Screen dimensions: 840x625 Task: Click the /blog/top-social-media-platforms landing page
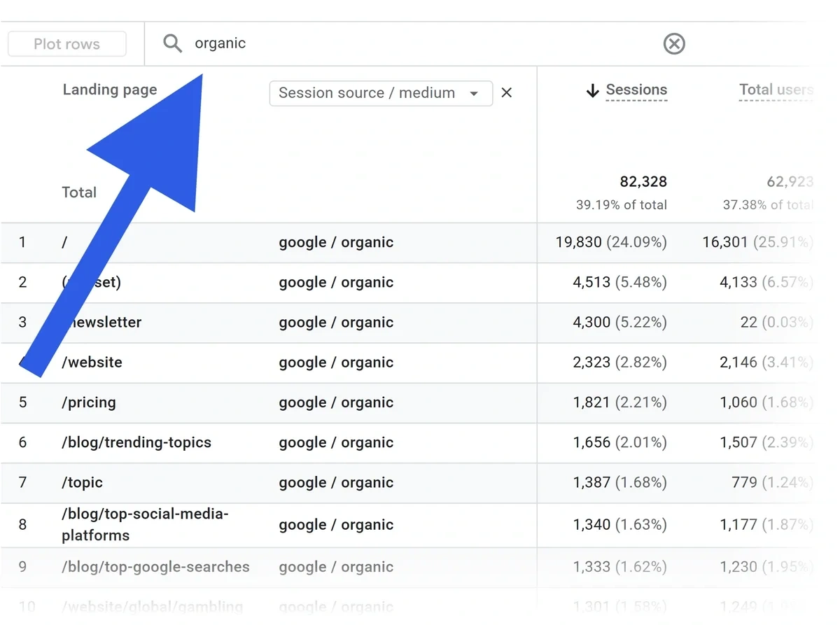pyautogui.click(x=145, y=525)
